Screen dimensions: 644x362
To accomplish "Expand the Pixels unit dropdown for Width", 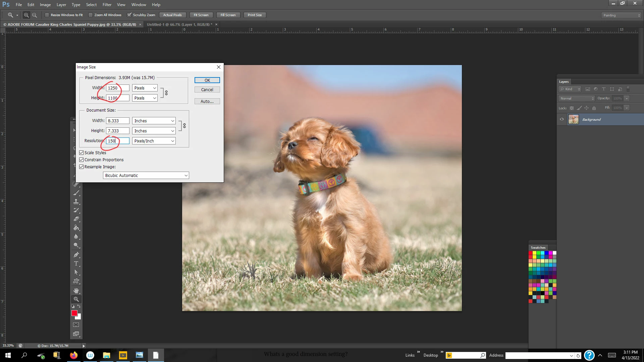I will (145, 88).
